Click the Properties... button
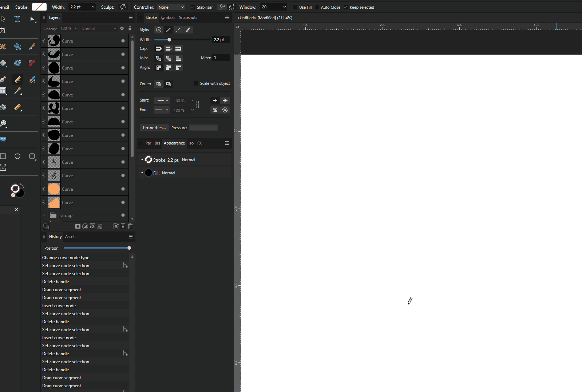 coord(154,128)
